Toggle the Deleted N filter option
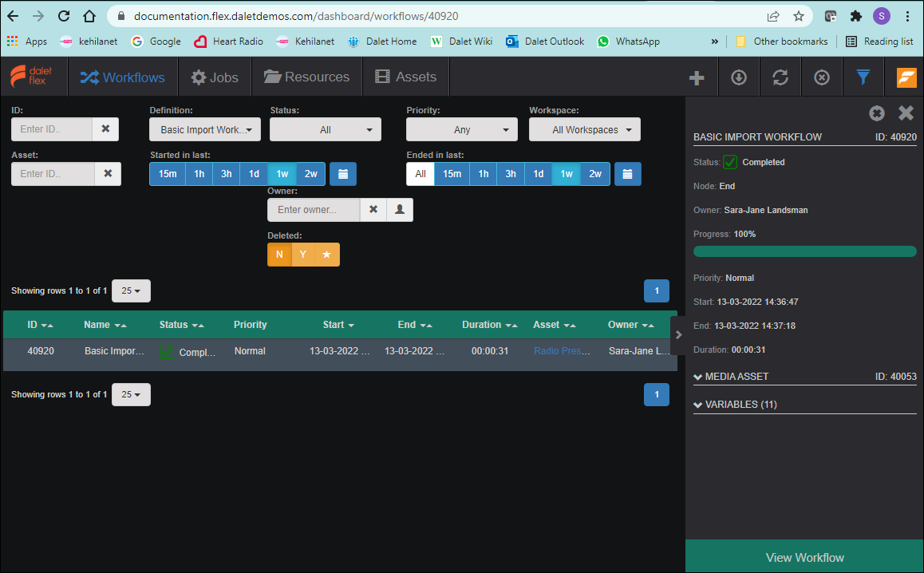 tap(279, 255)
